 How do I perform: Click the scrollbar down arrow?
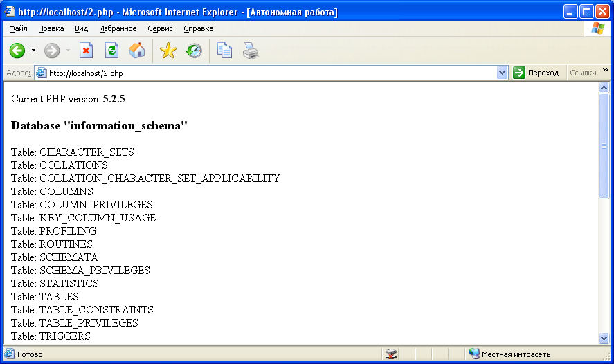(x=604, y=338)
